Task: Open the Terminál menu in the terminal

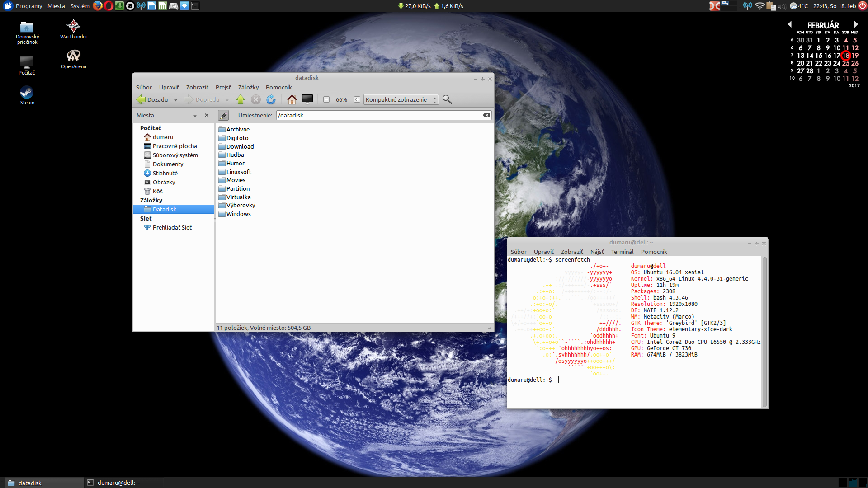Action: [622, 252]
